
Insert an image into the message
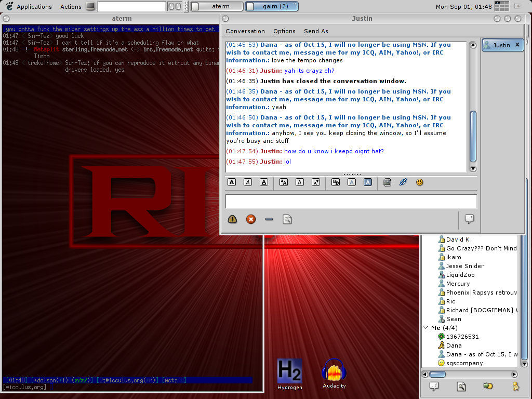click(387, 182)
